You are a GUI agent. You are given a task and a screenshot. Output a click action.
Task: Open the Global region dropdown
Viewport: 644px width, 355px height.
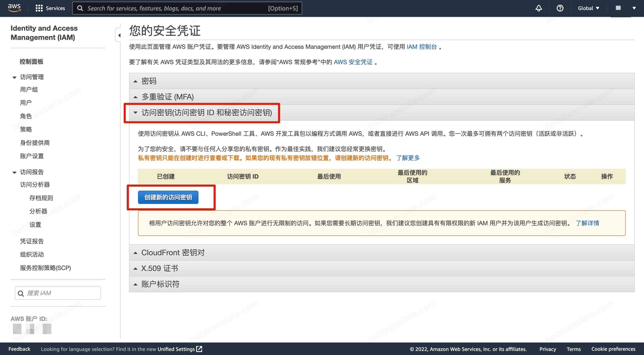(588, 8)
